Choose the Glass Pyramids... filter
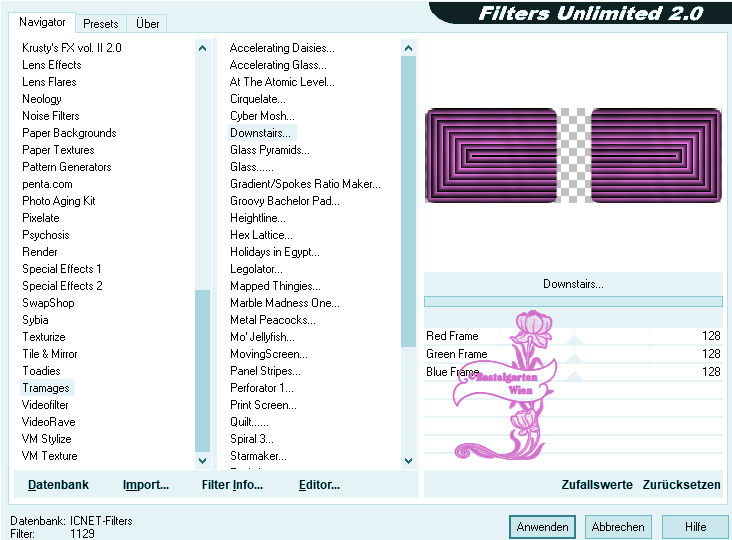Screen dimensions: 732x540 pyautogui.click(x=270, y=150)
